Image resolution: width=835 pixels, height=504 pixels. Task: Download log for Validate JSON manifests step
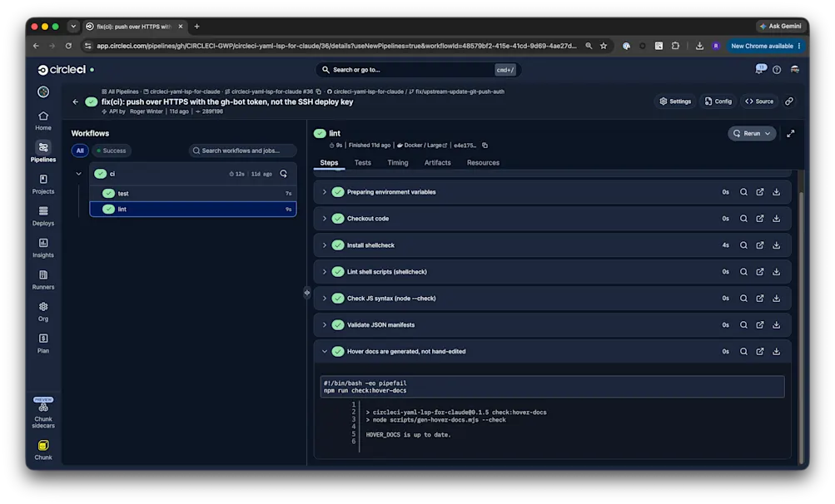[777, 325]
